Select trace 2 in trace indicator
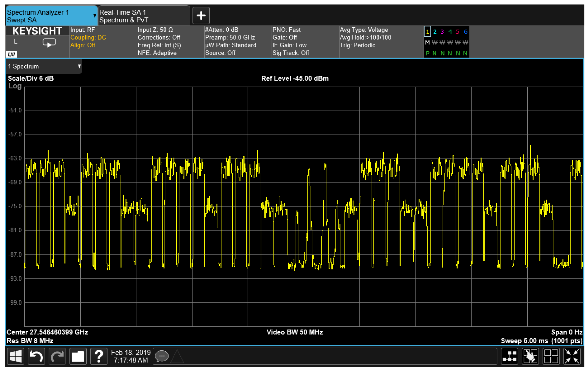This screenshot has width=588, height=371. [x=435, y=32]
